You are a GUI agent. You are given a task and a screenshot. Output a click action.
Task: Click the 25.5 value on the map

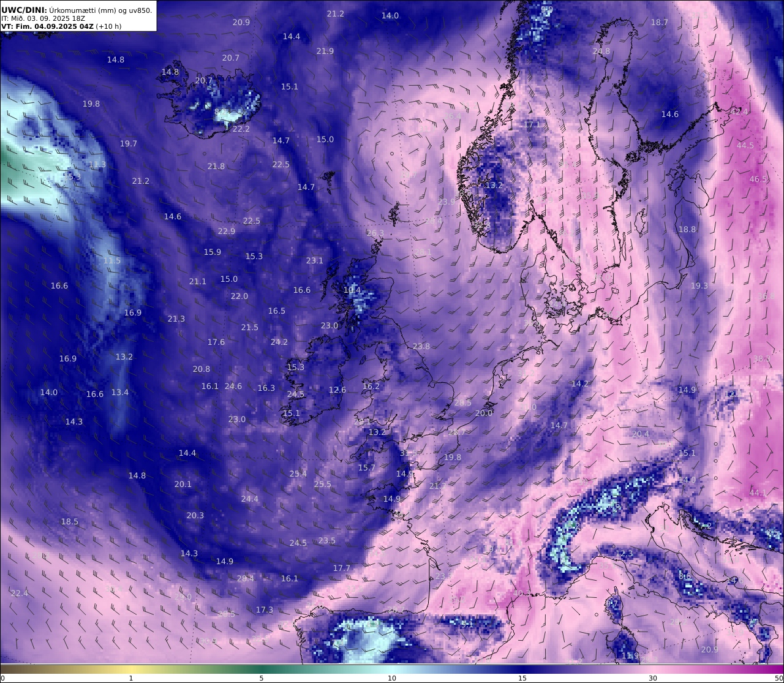point(323,485)
